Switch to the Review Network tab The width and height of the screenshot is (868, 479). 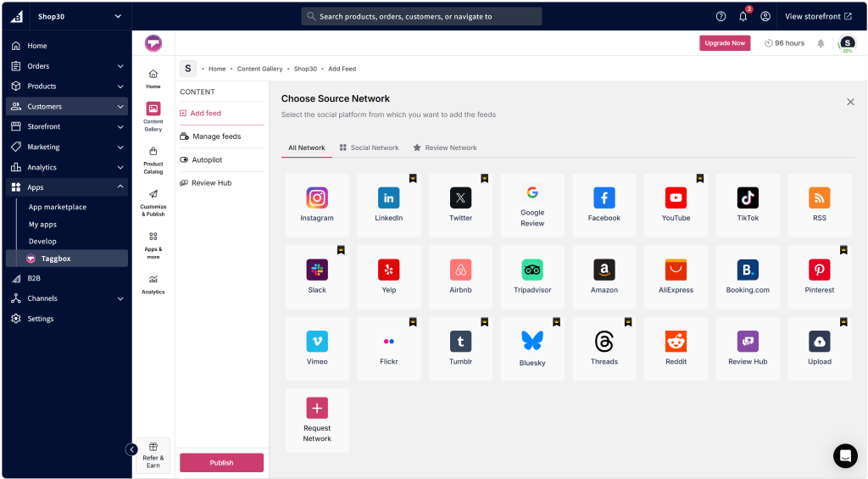click(x=445, y=148)
